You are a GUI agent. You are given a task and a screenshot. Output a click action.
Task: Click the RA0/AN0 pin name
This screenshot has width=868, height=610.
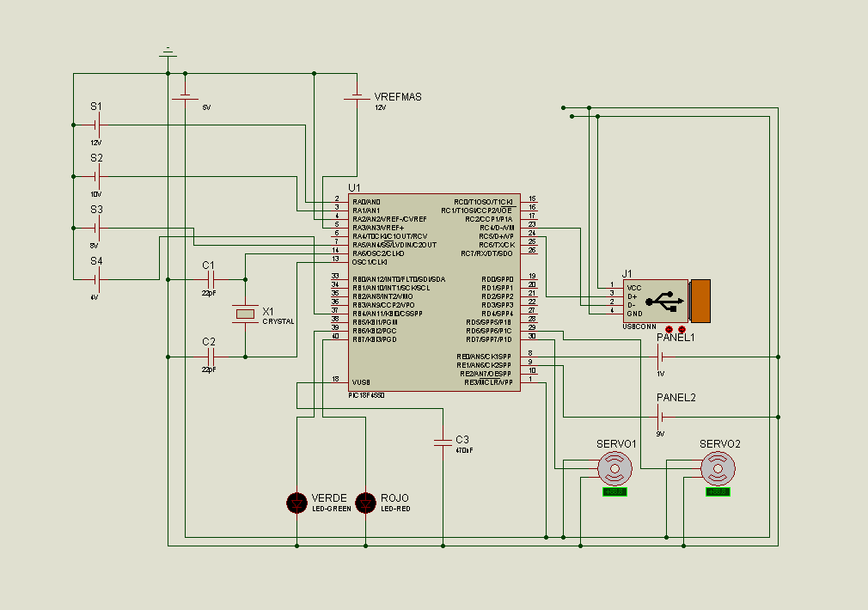pos(366,202)
